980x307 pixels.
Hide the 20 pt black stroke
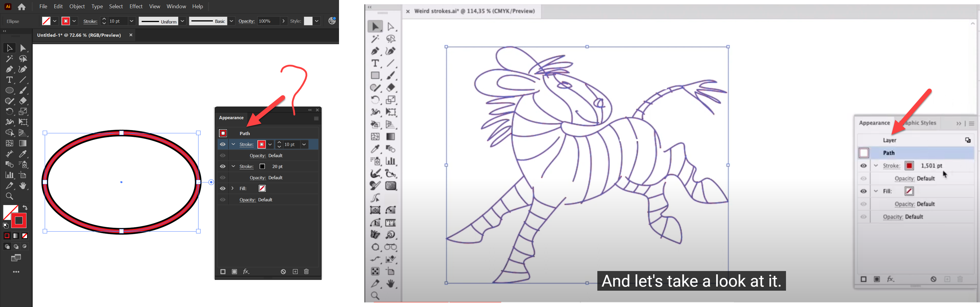(223, 166)
